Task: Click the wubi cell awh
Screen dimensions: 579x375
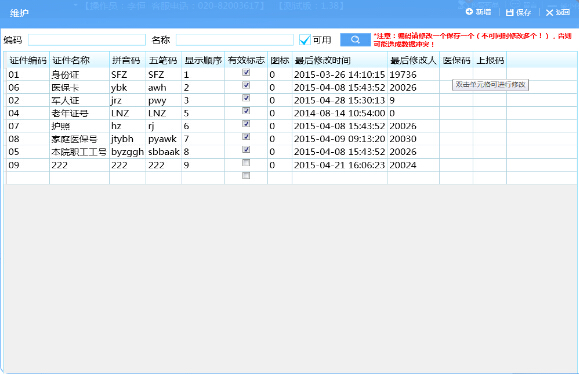Action: click(164, 87)
